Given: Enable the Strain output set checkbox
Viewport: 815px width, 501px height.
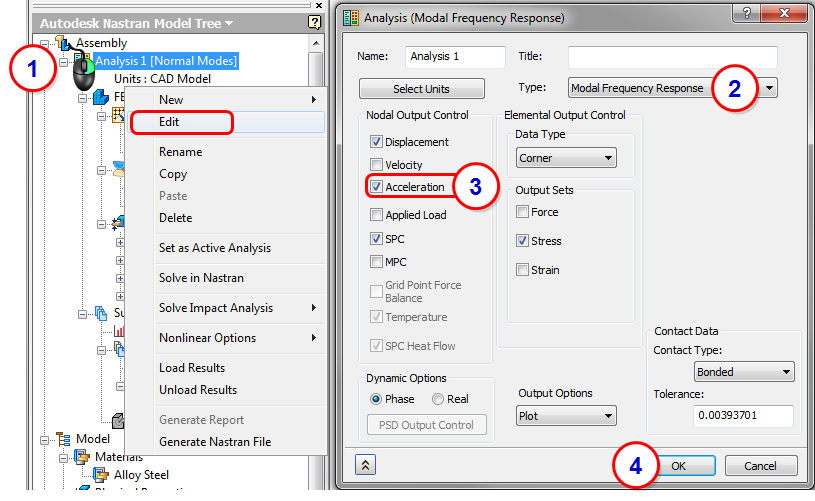Looking at the screenshot, I should point(522,270).
